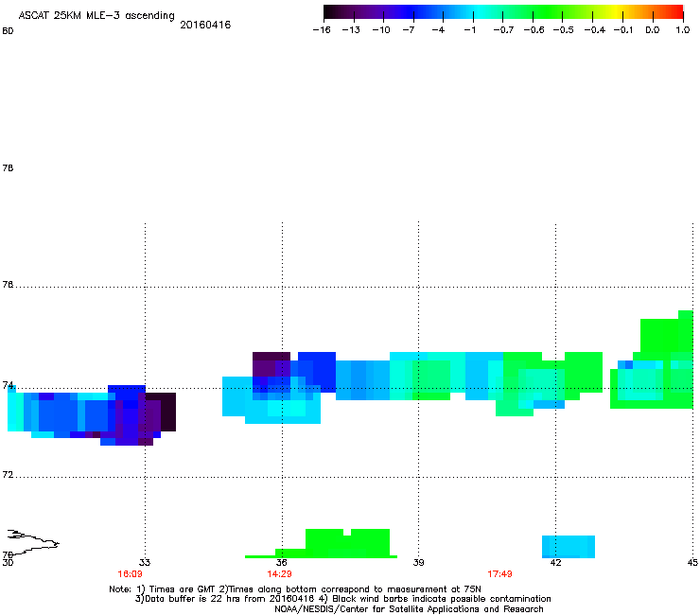700x615 pixels.
Task: Click the -4 color scale label
Action: coord(438,30)
